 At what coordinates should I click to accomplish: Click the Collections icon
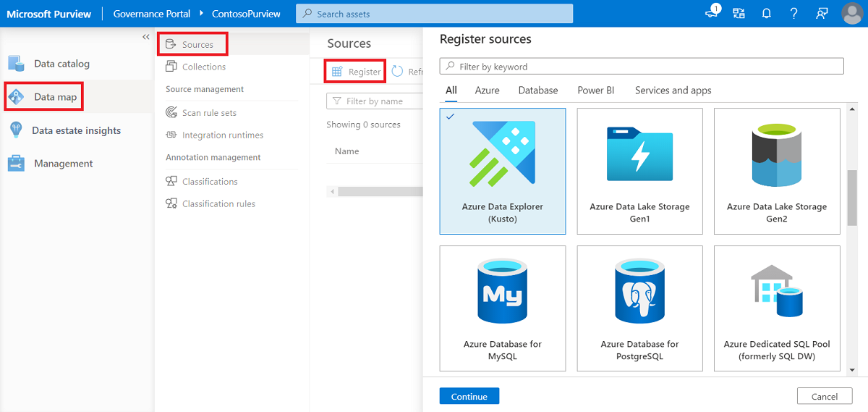pos(171,67)
